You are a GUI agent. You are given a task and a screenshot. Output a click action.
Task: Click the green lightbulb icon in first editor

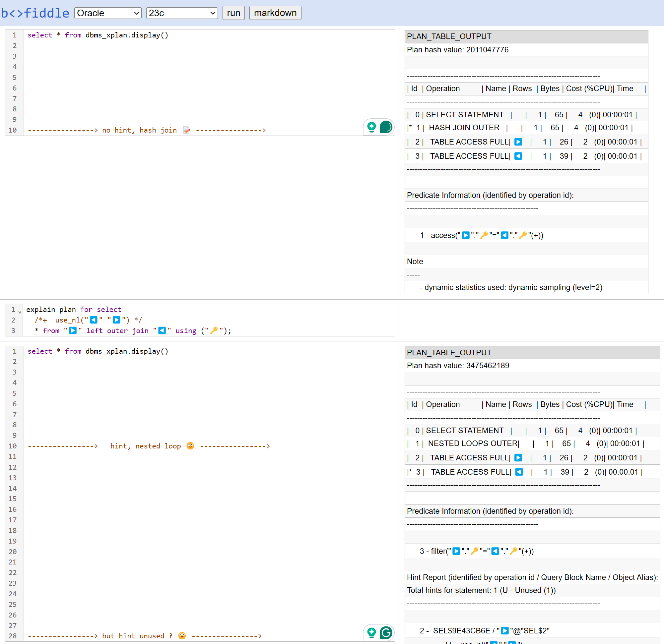click(x=372, y=127)
